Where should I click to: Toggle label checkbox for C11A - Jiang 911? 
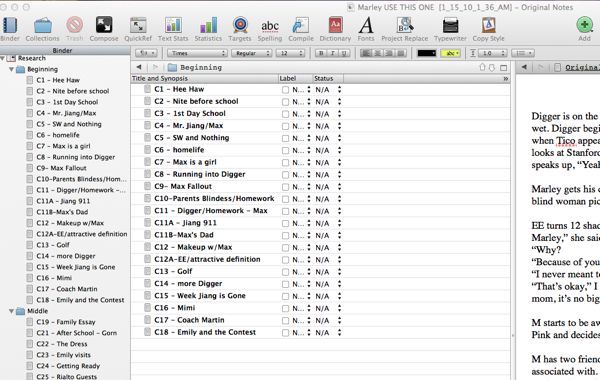tap(285, 223)
